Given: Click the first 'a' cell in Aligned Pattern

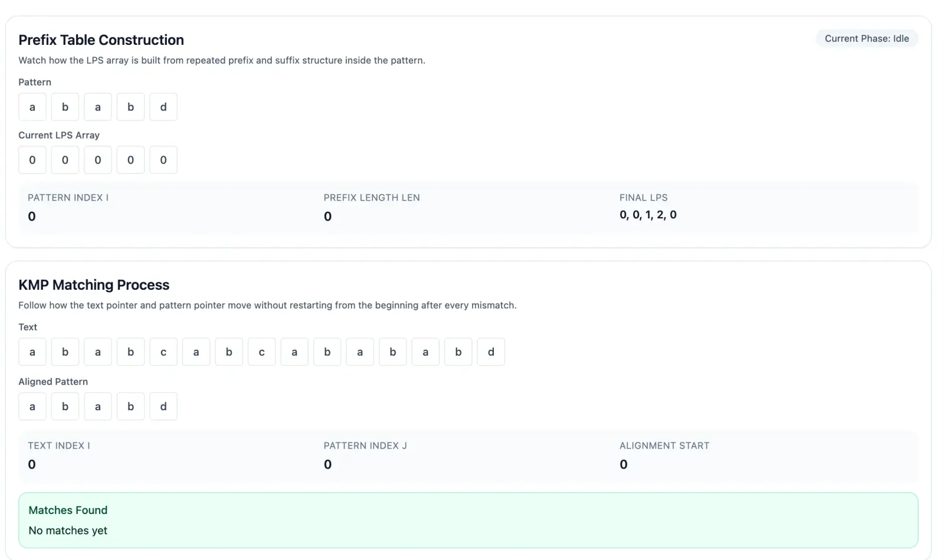Looking at the screenshot, I should [32, 407].
